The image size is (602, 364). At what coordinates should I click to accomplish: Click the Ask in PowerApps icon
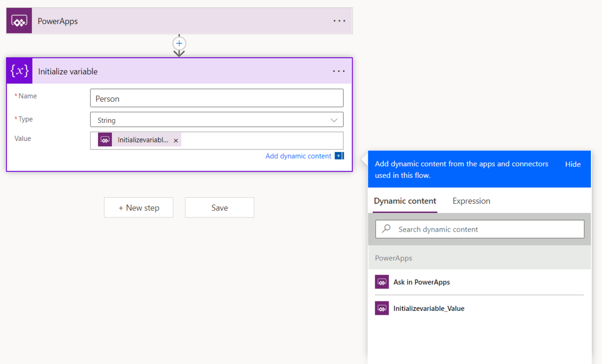pyautogui.click(x=382, y=282)
